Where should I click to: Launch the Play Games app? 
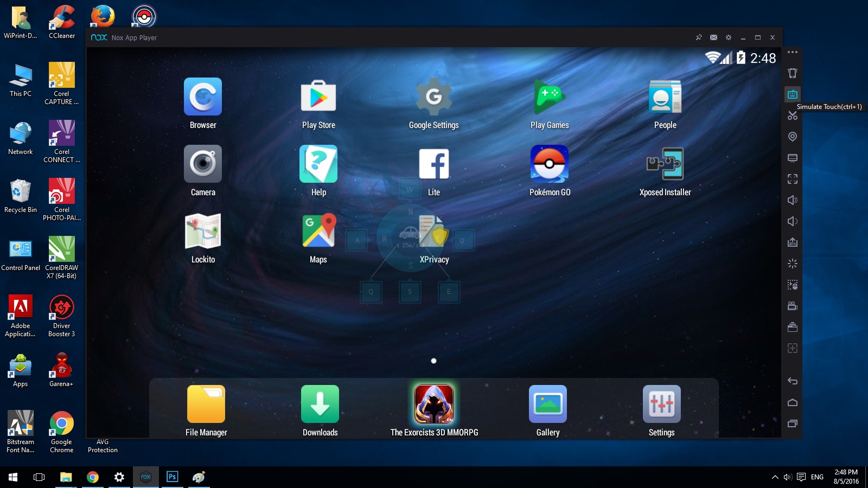click(x=550, y=97)
